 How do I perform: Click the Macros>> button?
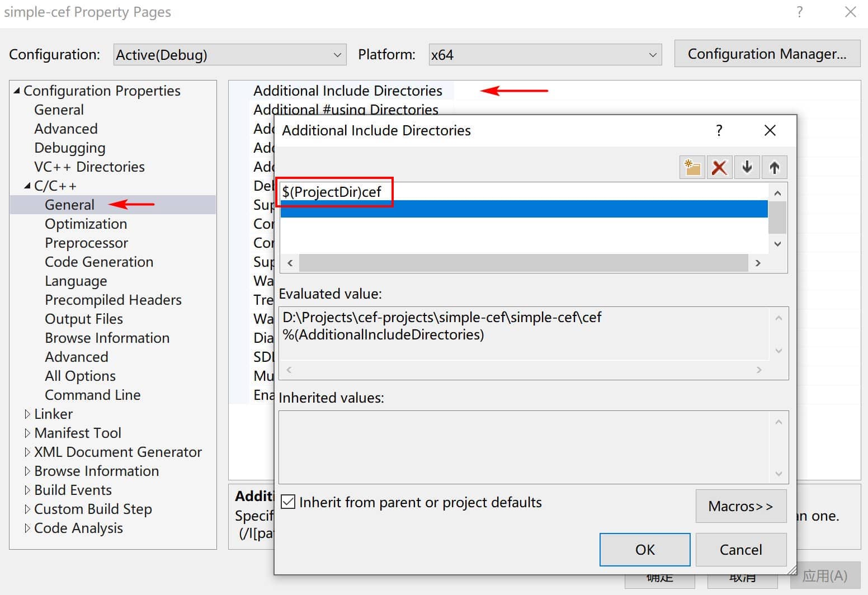point(741,506)
